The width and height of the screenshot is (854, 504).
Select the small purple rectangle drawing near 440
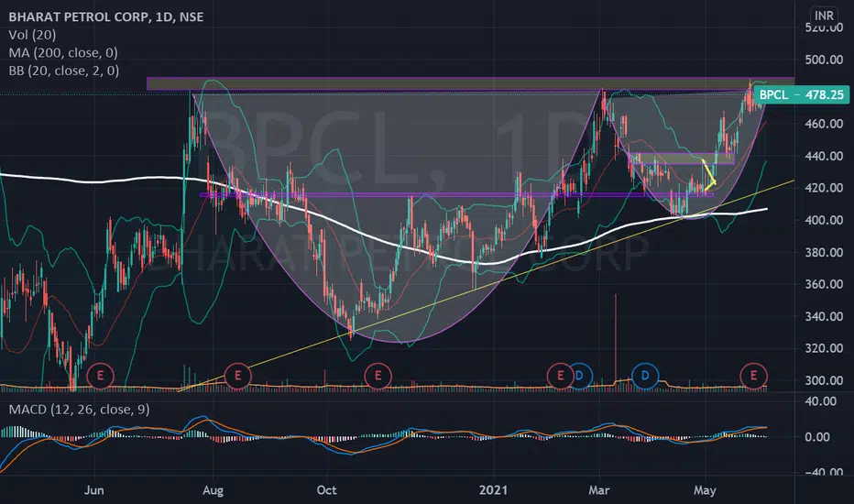682,159
